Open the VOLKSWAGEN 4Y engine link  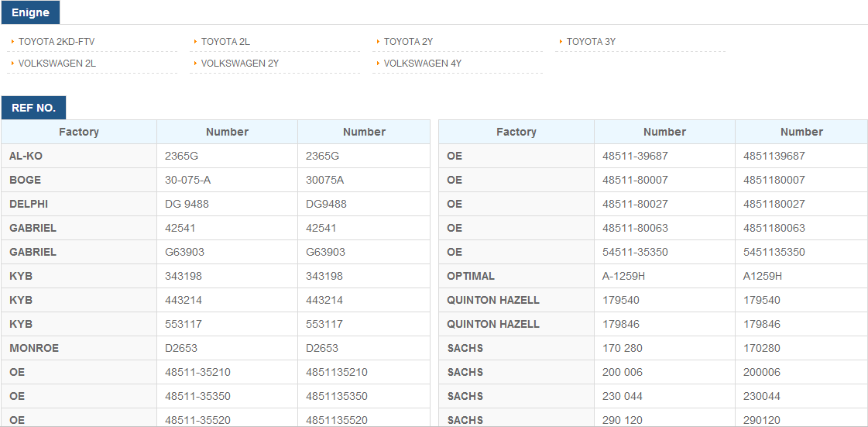[x=422, y=63]
